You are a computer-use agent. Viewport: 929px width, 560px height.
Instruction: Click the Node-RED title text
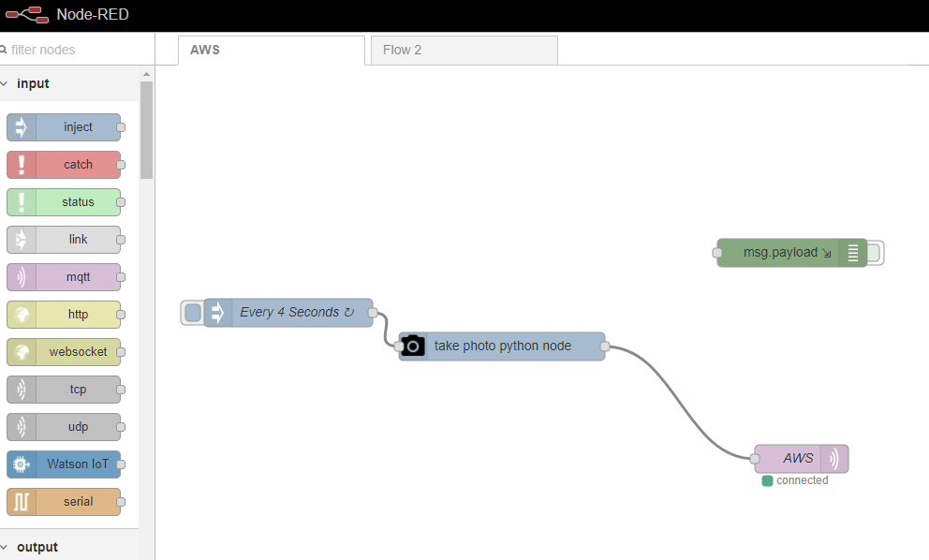click(x=93, y=14)
